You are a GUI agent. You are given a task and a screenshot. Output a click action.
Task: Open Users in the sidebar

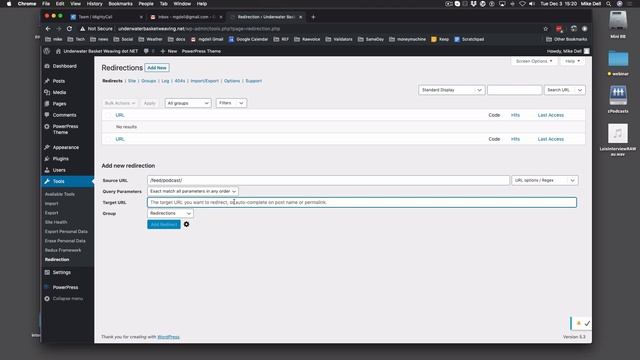point(59,170)
